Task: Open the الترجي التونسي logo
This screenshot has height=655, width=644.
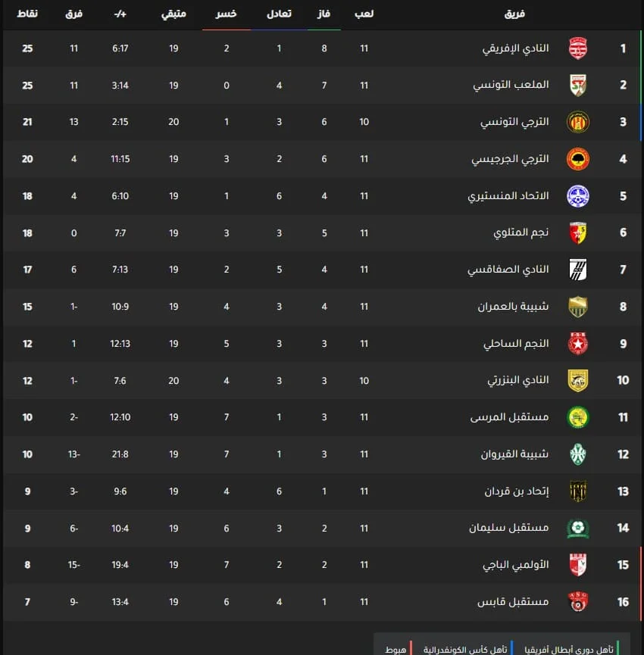Action: (x=578, y=123)
